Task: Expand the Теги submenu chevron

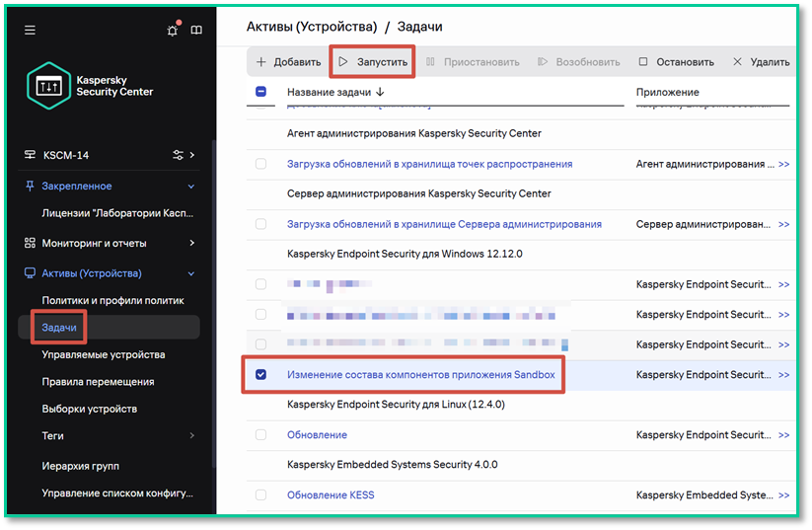Action: 192,435
